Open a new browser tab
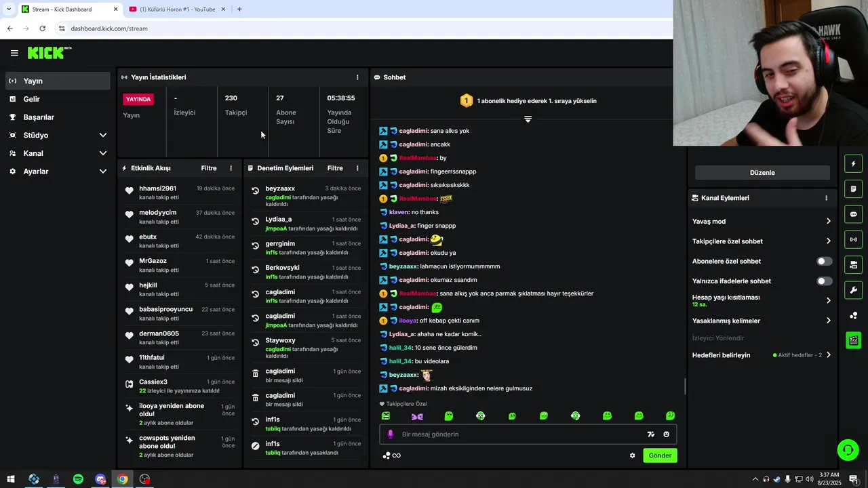The width and height of the screenshot is (868, 488). (239, 9)
